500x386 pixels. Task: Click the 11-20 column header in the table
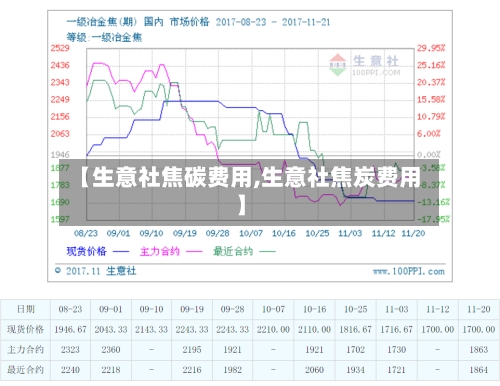[479, 309]
